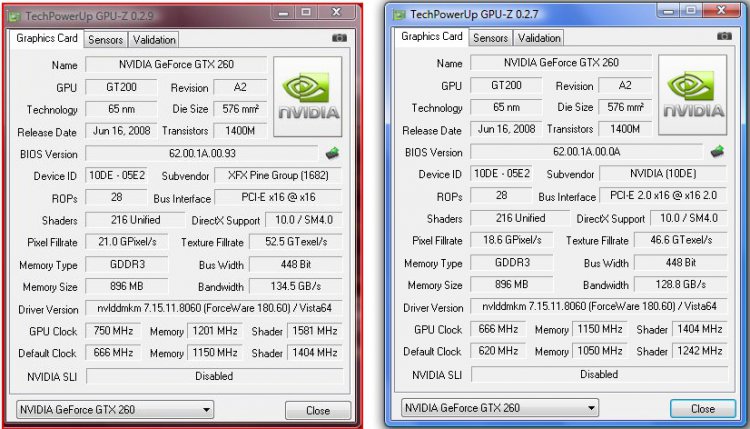Click Pixel Fillrate value 18.6 GPixel/s

point(512,240)
